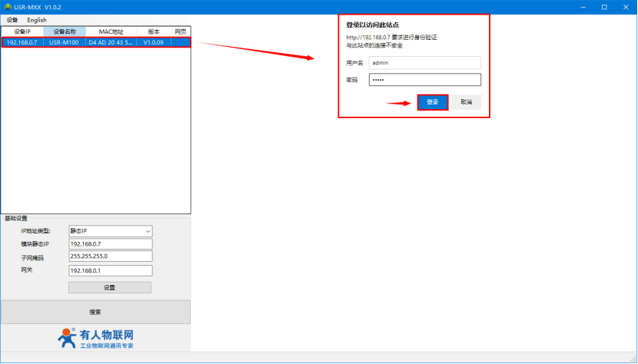The image size is (638, 364).
Task: Switch language via English menu
Action: tap(37, 20)
